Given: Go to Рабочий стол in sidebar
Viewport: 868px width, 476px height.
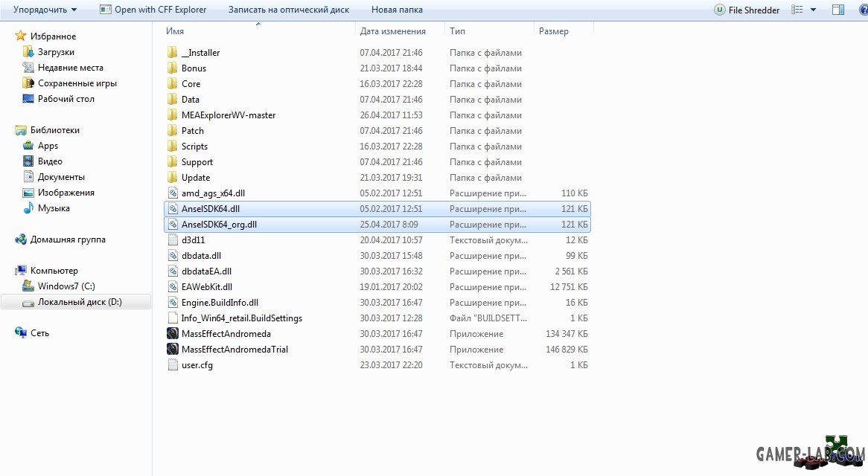Looking at the screenshot, I should (x=66, y=99).
